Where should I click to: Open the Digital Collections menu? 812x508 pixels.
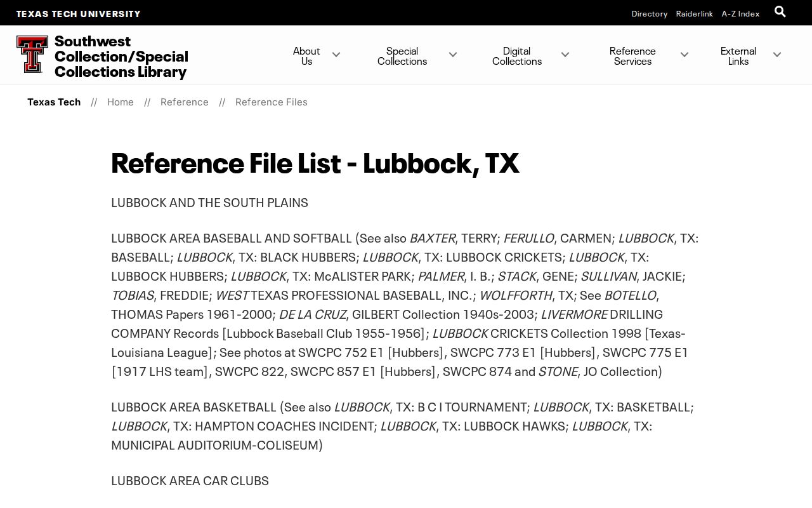pos(517,56)
